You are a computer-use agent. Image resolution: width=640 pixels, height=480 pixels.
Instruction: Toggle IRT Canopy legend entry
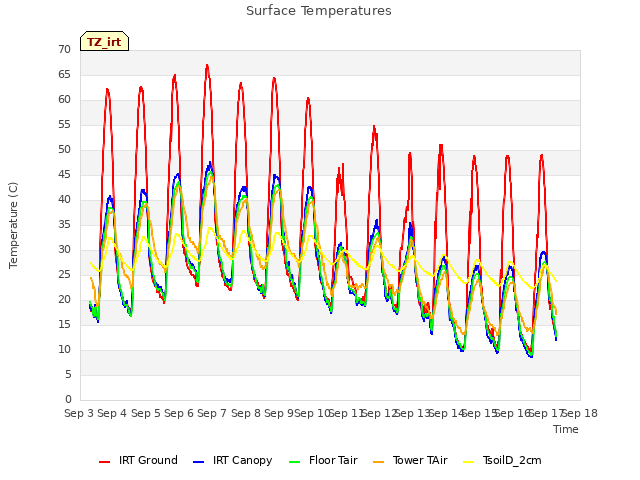(x=233, y=460)
